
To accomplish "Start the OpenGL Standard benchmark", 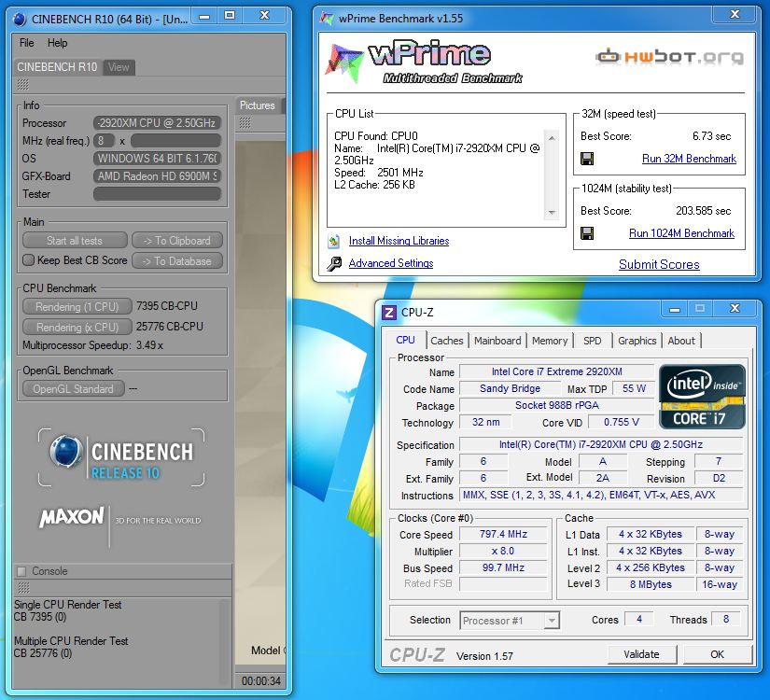I will click(73, 389).
